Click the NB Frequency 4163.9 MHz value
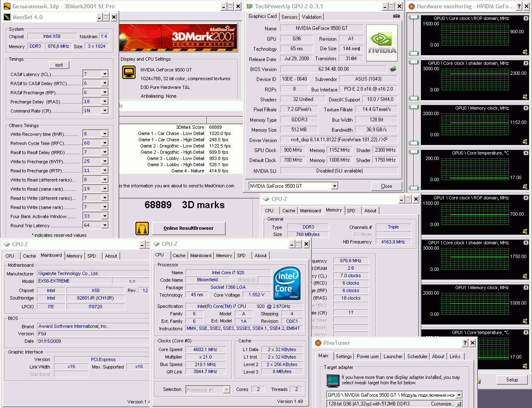The width and height of the screenshot is (532, 408). [393, 242]
